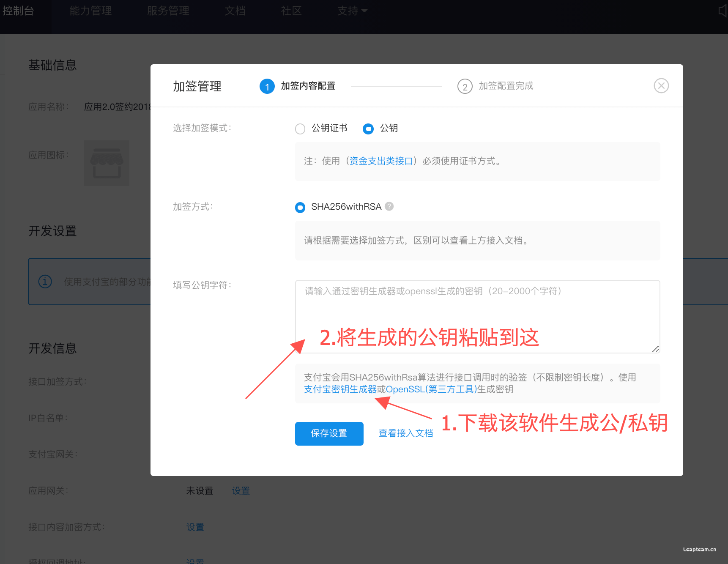728x564 pixels.
Task: Click the SHA256withRSA help question mark icon
Action: 389,206
